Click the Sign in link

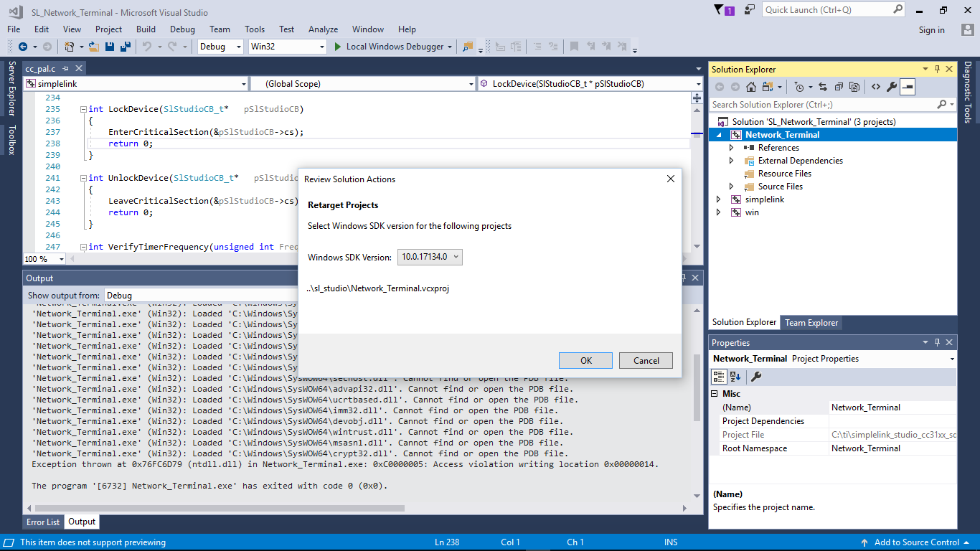pyautogui.click(x=931, y=30)
